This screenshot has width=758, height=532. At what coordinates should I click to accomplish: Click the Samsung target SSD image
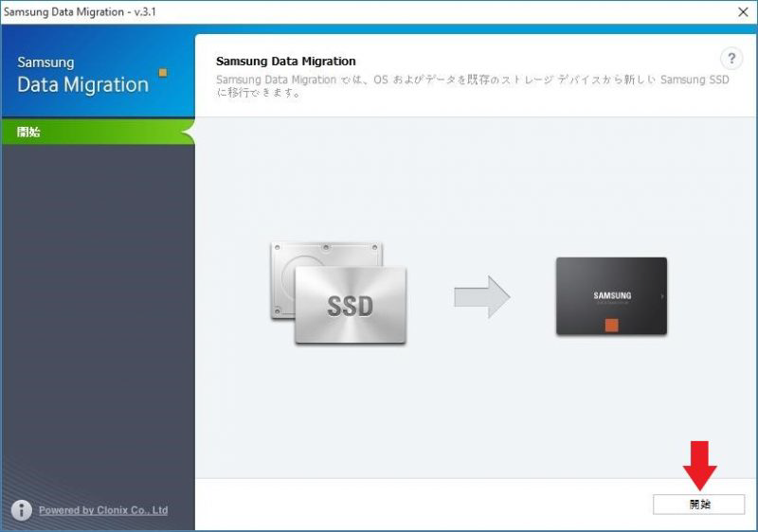[611, 296]
